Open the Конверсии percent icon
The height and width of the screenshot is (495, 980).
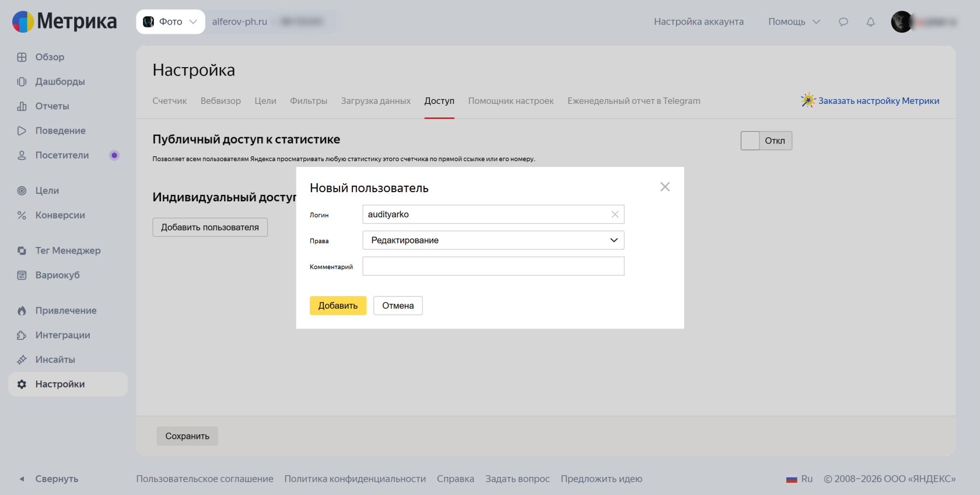click(22, 215)
